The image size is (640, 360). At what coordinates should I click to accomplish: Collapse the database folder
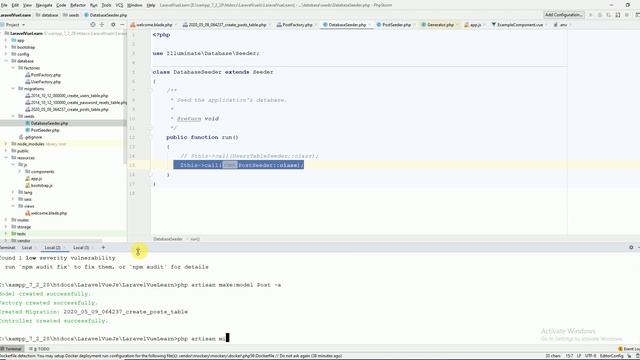tap(6, 61)
